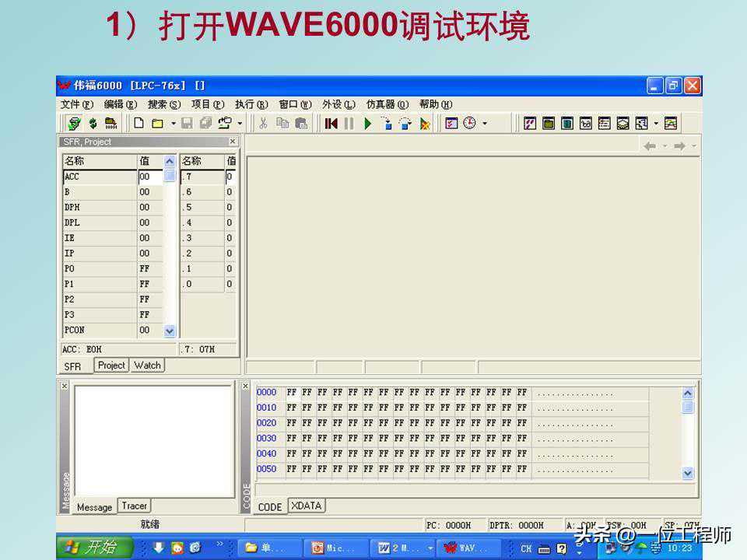Open the 执行 (Run) menu
747x560 pixels.
click(x=251, y=104)
